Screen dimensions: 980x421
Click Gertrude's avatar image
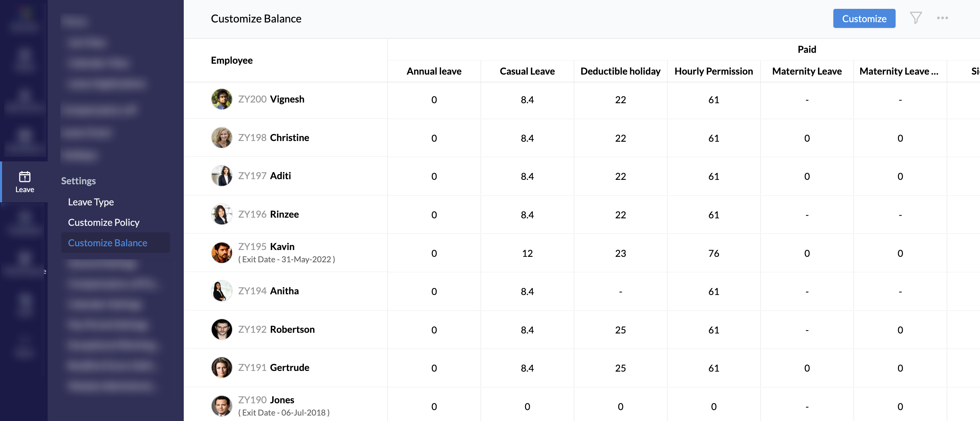(x=222, y=368)
